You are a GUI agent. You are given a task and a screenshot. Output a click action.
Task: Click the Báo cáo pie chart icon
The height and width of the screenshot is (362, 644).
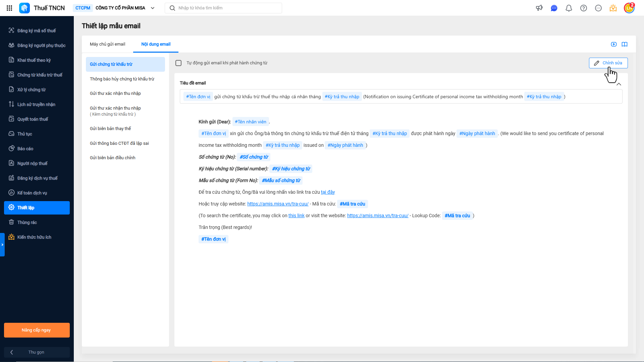pos(11,148)
